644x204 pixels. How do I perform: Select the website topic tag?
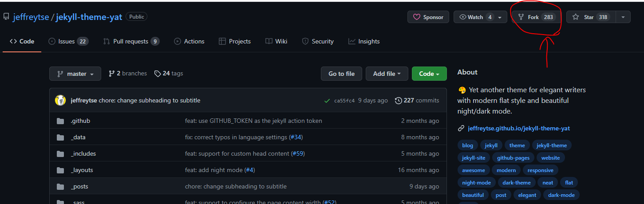pyautogui.click(x=551, y=158)
